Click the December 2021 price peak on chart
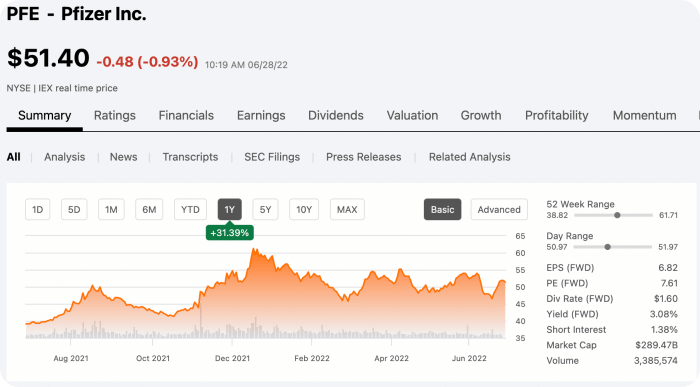 tap(253, 250)
